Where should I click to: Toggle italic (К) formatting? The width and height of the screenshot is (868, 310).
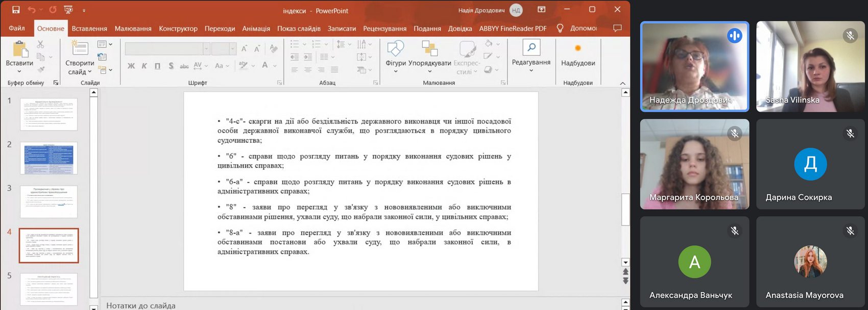click(144, 66)
